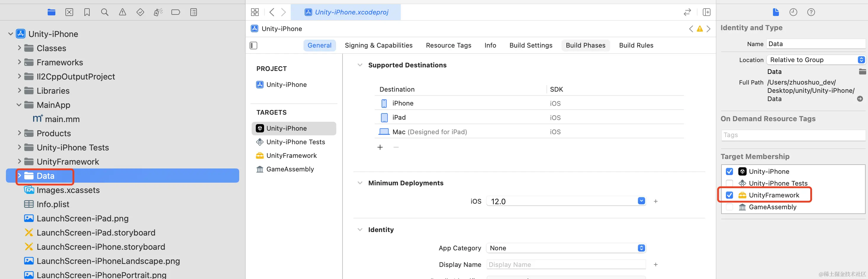868x279 pixels.
Task: Collapse the Identity section
Action: click(x=360, y=230)
